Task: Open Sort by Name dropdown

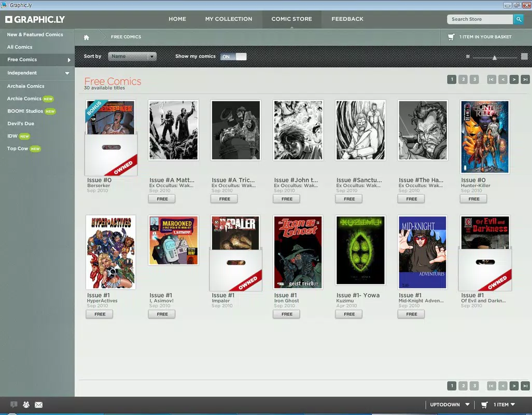Action: click(x=132, y=57)
